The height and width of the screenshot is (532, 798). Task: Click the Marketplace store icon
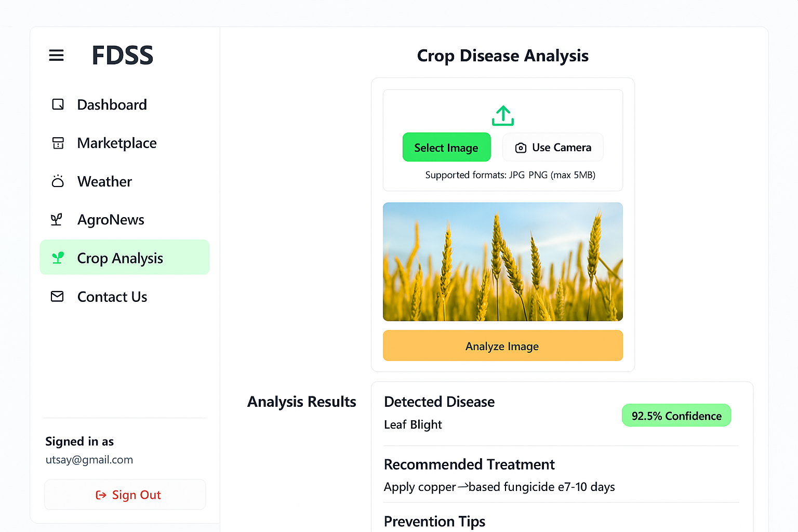(58, 143)
